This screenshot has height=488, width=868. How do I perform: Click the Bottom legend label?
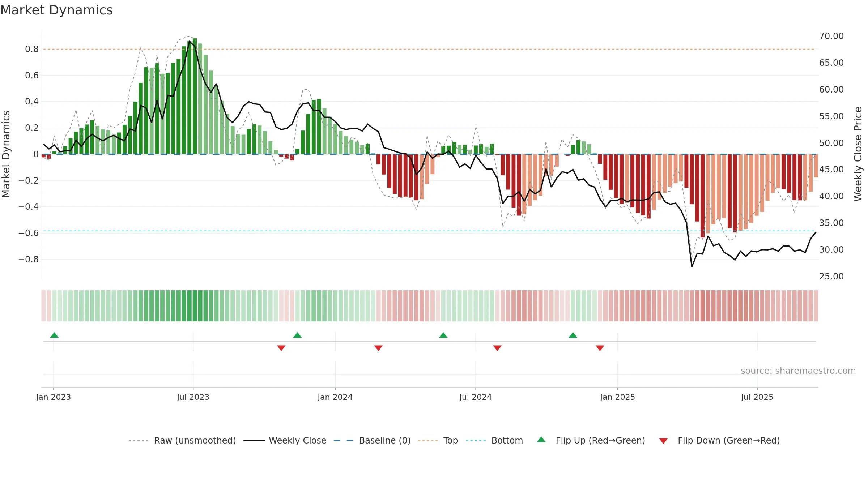pos(507,440)
